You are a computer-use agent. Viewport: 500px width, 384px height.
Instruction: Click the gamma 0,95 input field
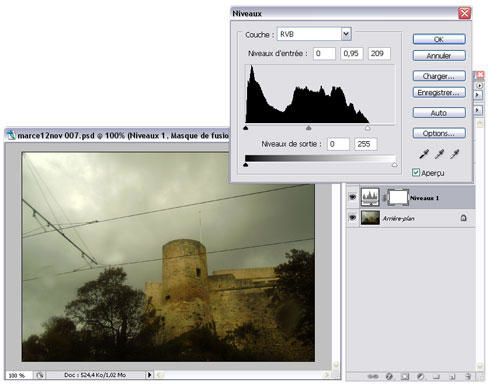(352, 53)
